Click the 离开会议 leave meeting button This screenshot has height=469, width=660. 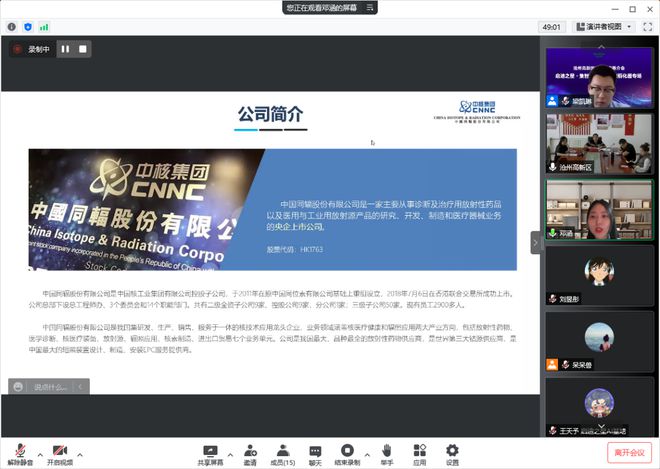[x=630, y=453]
